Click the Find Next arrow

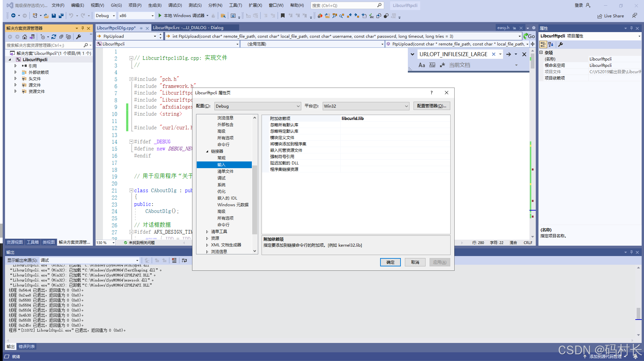[508, 54]
